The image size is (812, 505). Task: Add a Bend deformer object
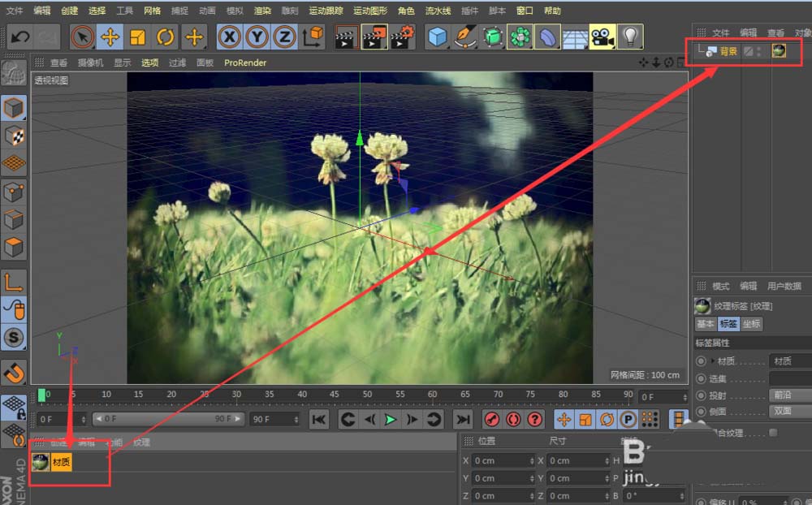point(547,37)
